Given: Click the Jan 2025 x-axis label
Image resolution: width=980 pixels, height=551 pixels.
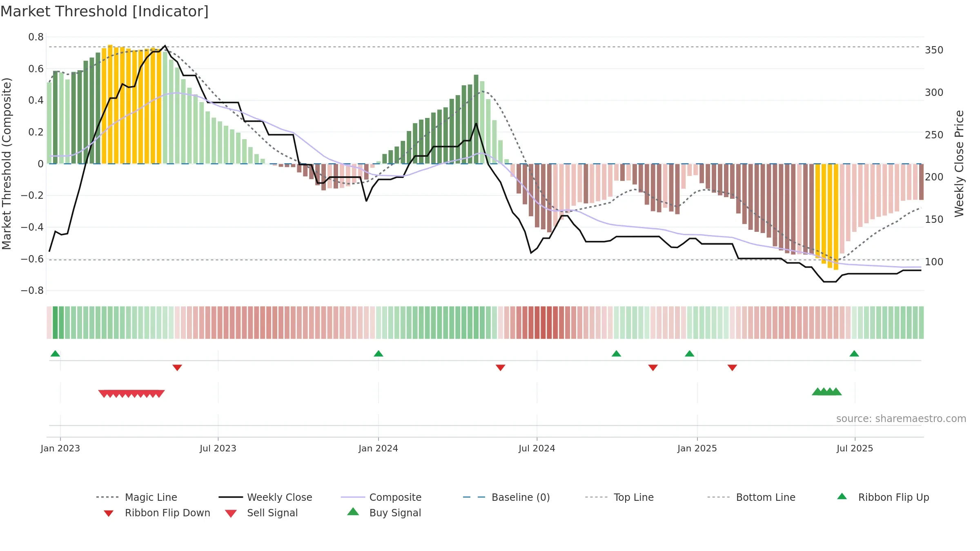Looking at the screenshot, I should point(697,448).
